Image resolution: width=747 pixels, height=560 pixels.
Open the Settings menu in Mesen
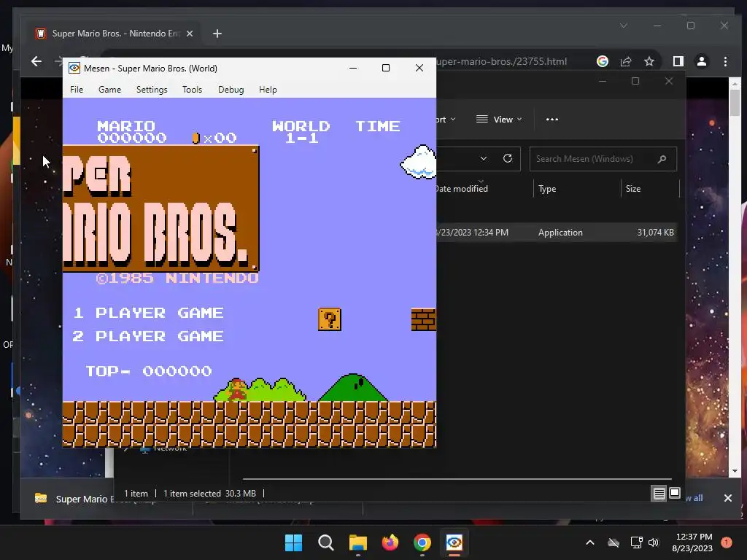pyautogui.click(x=152, y=90)
